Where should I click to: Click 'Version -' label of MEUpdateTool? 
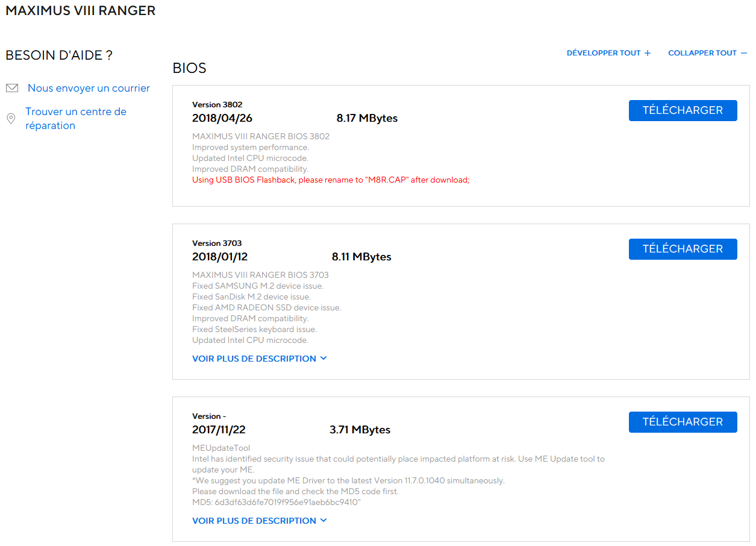(209, 416)
